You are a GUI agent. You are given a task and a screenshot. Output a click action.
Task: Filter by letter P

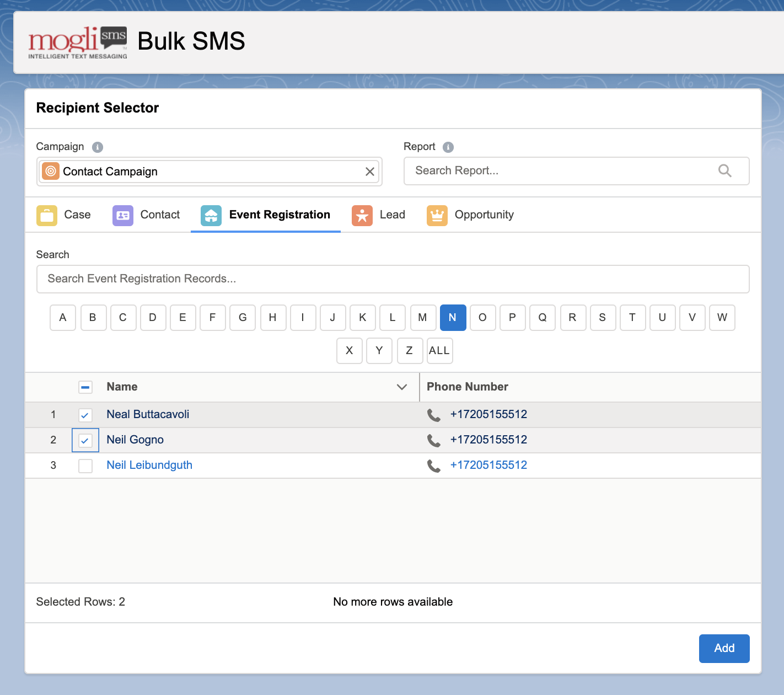[512, 318]
